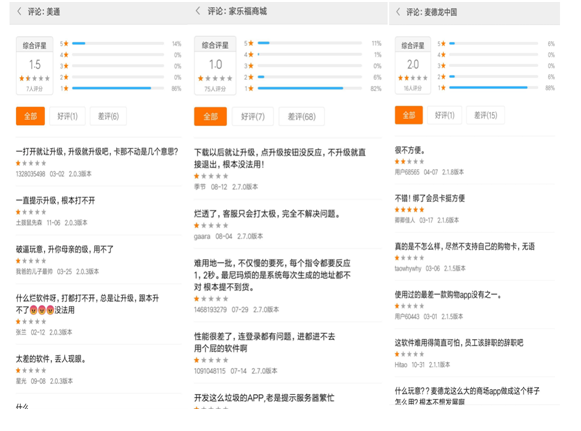Go back from the 麦德龙中国 review page

(398, 12)
